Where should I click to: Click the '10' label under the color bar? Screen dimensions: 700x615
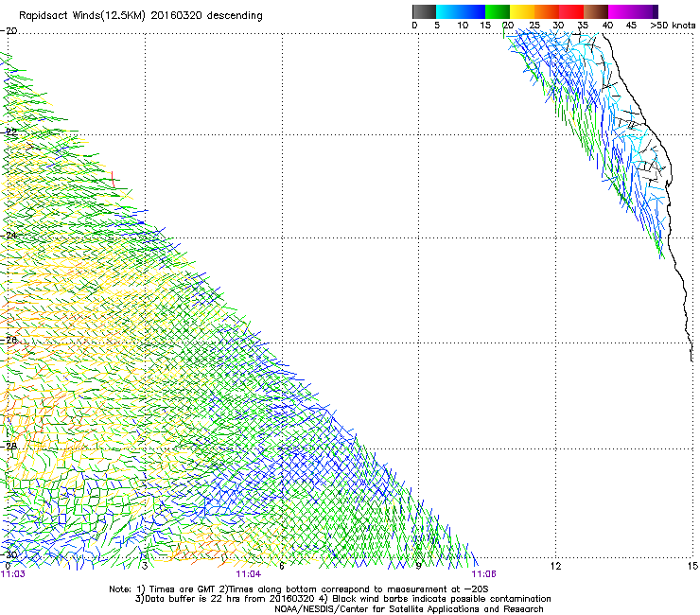point(463,26)
